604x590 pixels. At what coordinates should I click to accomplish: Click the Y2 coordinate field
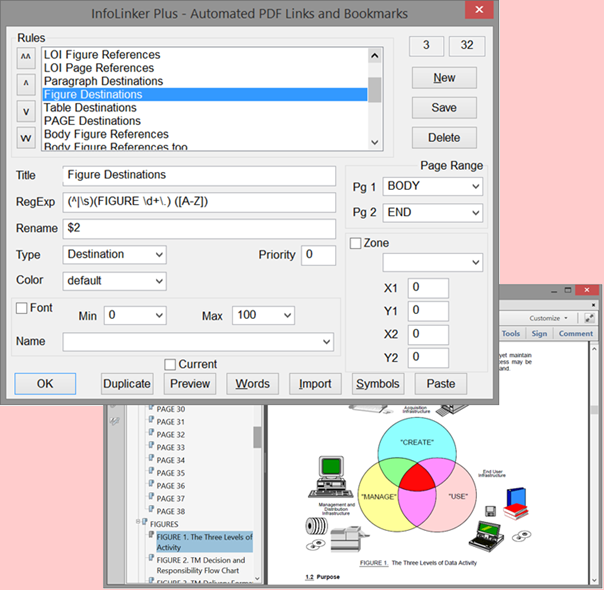[x=428, y=357]
